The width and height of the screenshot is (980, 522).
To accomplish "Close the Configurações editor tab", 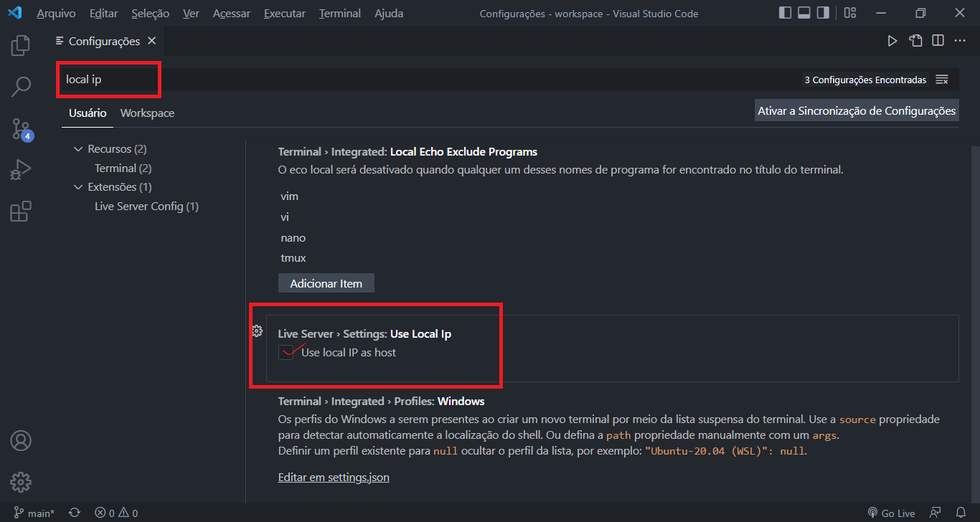I will pos(151,41).
